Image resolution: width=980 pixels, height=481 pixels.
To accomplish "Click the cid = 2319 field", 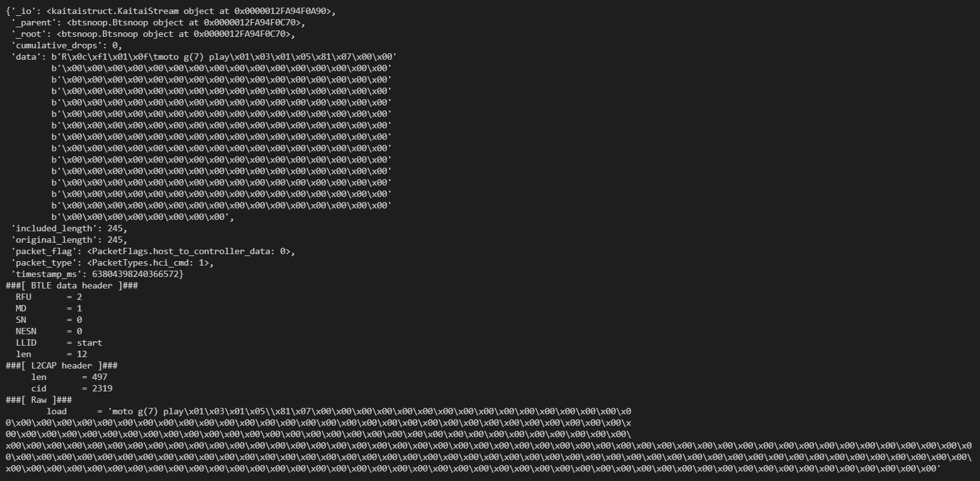I will pos(72,388).
